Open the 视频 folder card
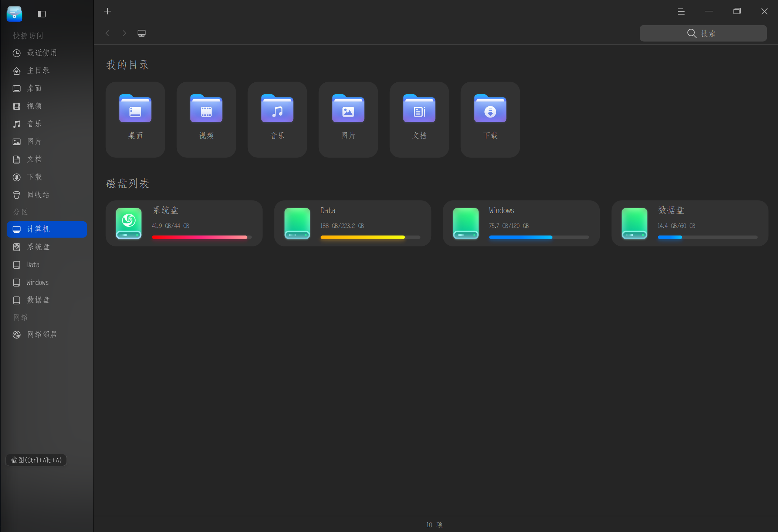The image size is (778, 532). 206,119
